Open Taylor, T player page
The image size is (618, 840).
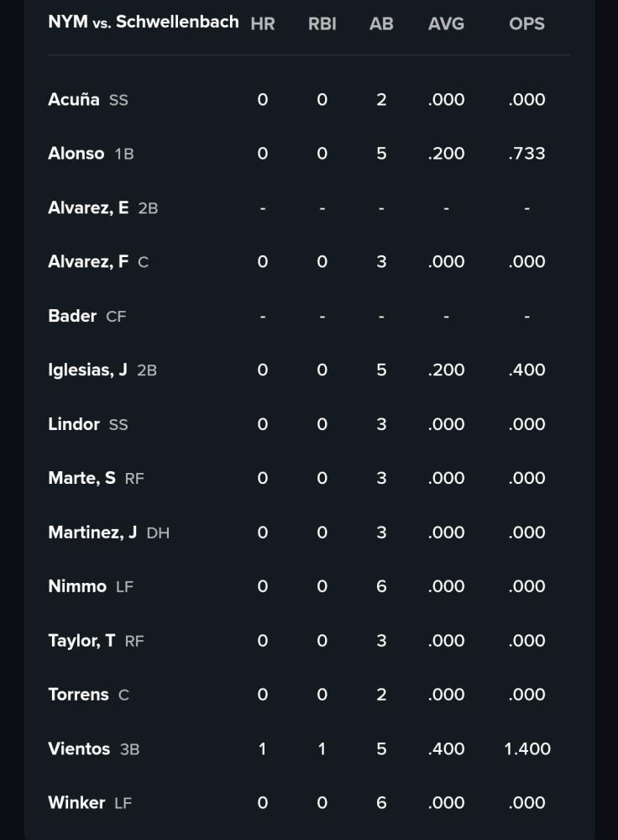pyautogui.click(x=81, y=641)
